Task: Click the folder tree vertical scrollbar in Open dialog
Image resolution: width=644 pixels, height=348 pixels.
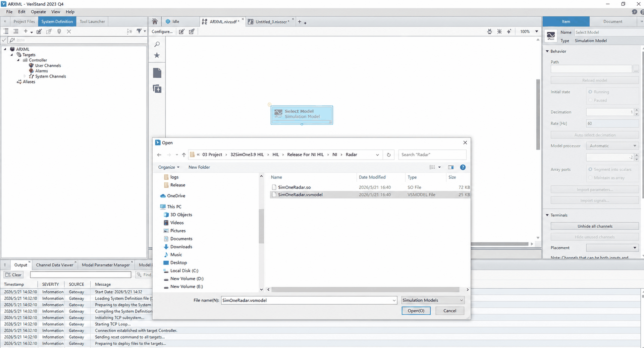Action: [261, 226]
